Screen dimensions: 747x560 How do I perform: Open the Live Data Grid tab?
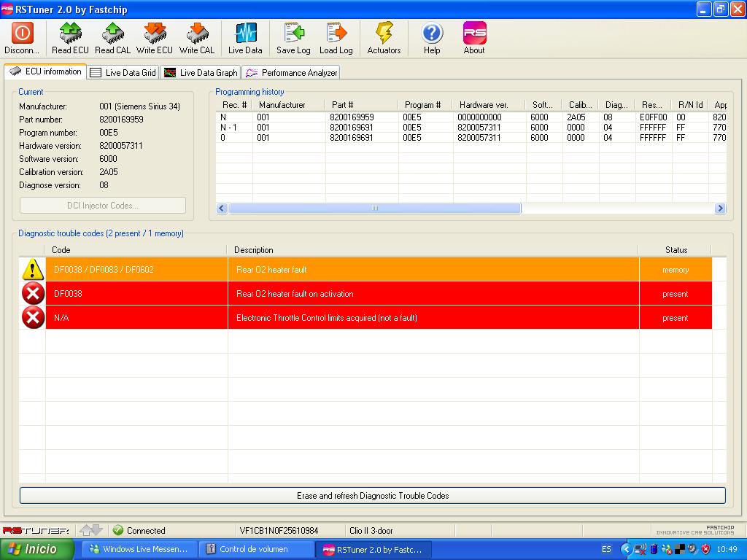pos(123,72)
